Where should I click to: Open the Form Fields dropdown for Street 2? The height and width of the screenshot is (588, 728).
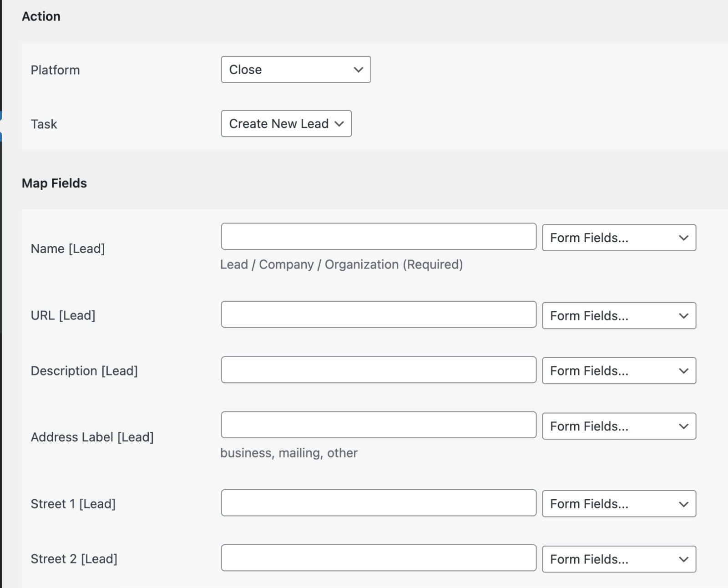[618, 558]
